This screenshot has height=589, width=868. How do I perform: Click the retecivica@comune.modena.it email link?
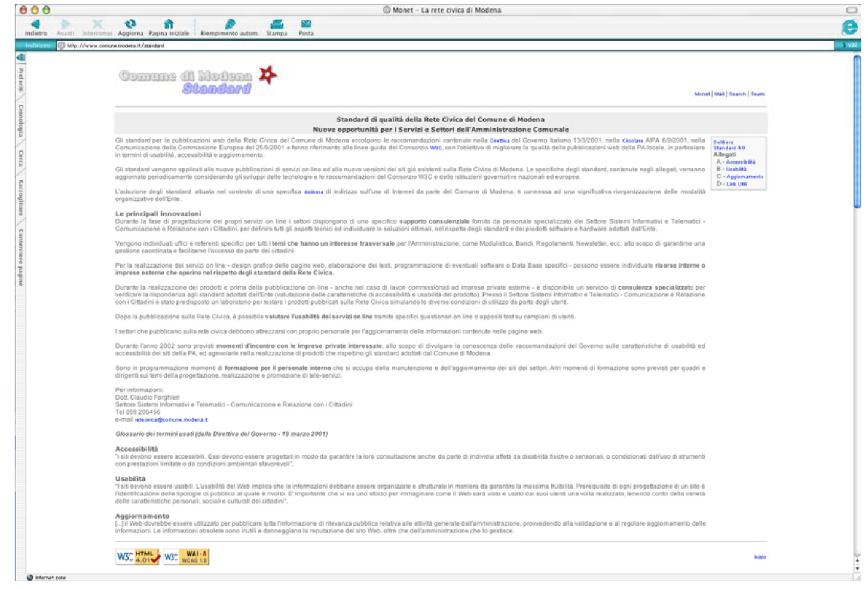point(171,420)
